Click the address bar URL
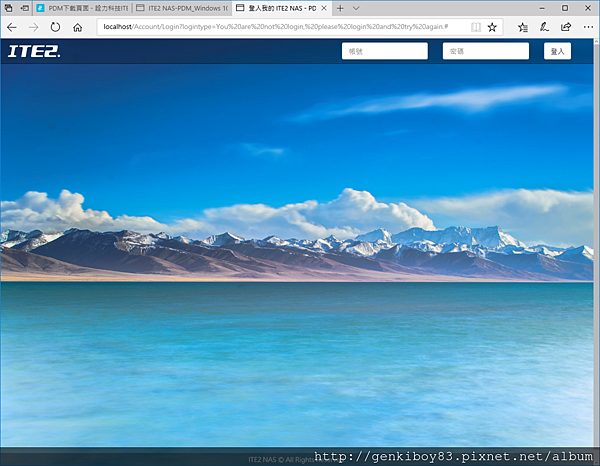 (x=276, y=27)
